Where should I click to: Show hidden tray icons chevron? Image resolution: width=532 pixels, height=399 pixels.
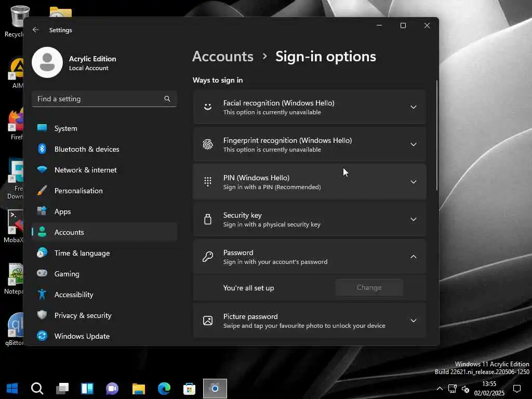440,389
